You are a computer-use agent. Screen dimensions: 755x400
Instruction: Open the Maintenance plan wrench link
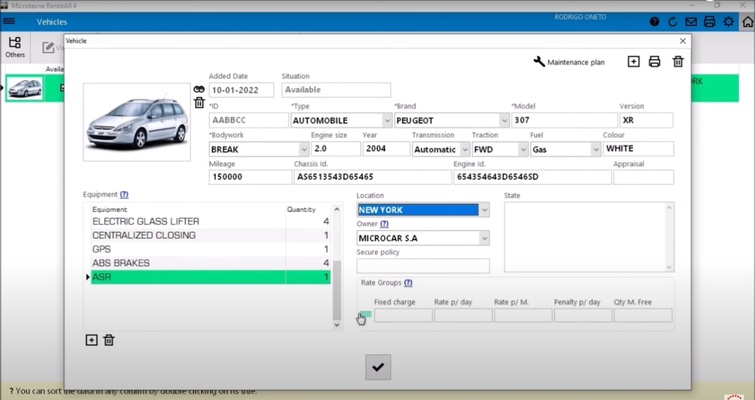tap(569, 62)
